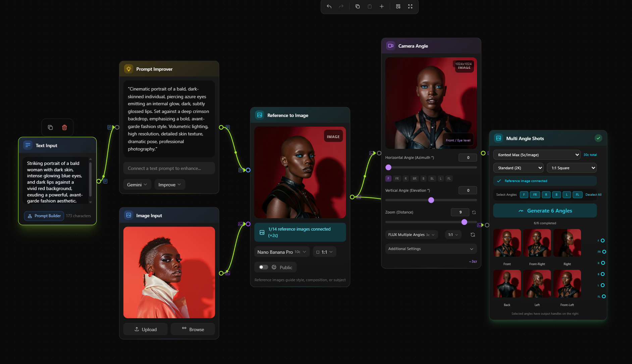The height and width of the screenshot is (364, 632).
Task: Click the trash icon above the Text Input node
Action: pos(64,127)
